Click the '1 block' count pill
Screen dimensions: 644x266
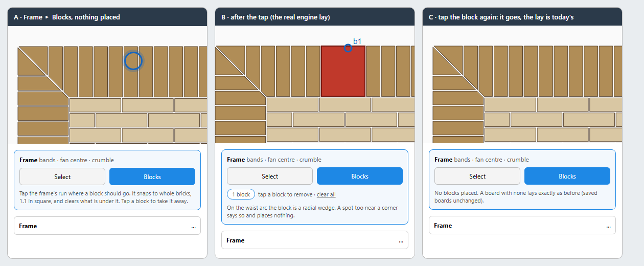coord(241,194)
